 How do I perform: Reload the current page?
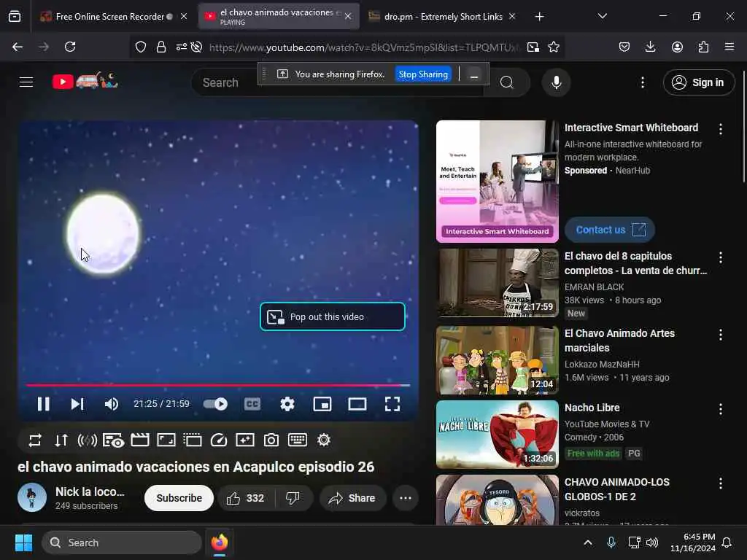(70, 47)
